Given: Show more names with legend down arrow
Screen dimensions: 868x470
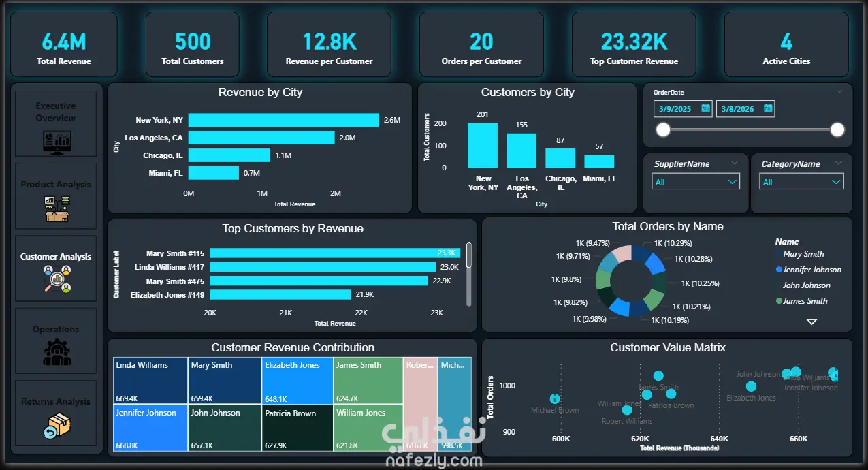Looking at the screenshot, I should point(811,321).
